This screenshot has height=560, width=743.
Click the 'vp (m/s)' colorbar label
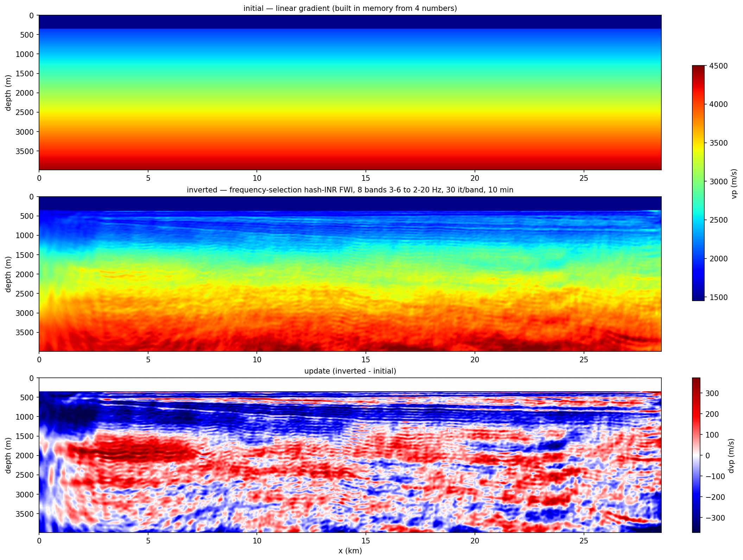(734, 183)
